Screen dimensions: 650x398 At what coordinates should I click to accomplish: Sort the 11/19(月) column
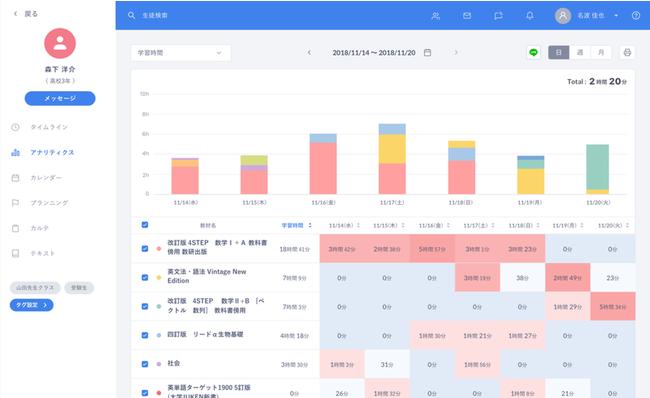[582, 226]
